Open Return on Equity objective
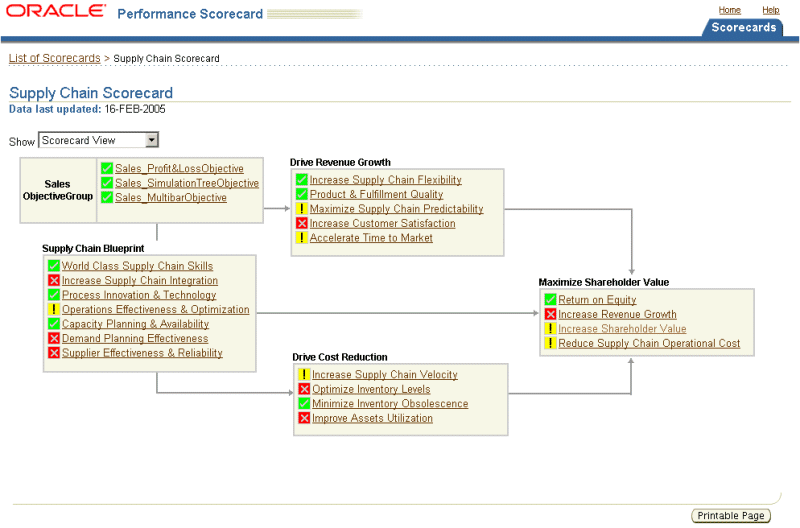This screenshot has height=528, width=800. [x=597, y=300]
